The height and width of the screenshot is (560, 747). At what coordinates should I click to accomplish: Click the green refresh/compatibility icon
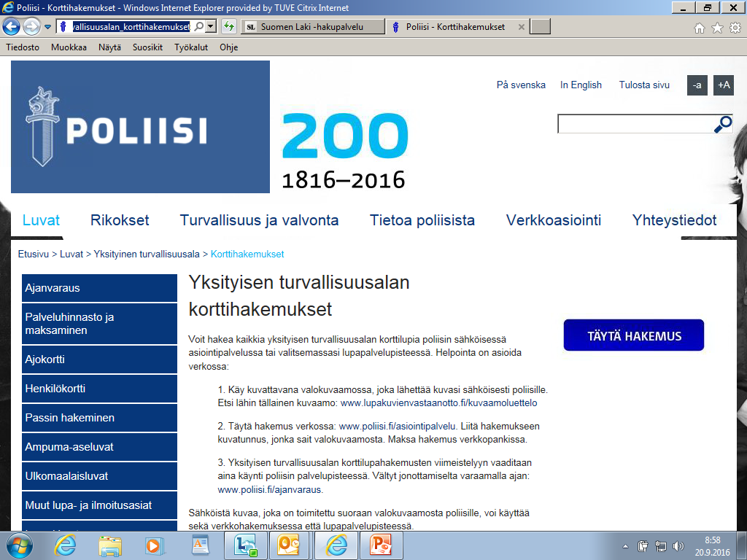point(229,27)
